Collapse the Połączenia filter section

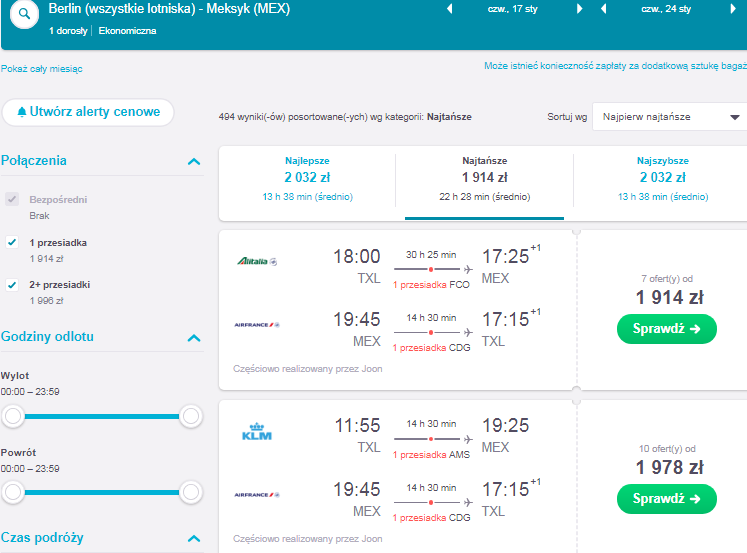click(194, 161)
